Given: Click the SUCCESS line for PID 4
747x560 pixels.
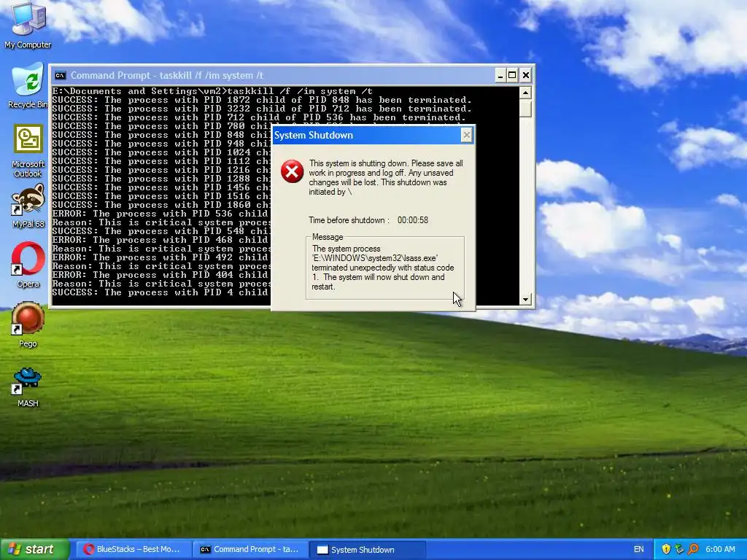Looking at the screenshot, I should [161, 292].
